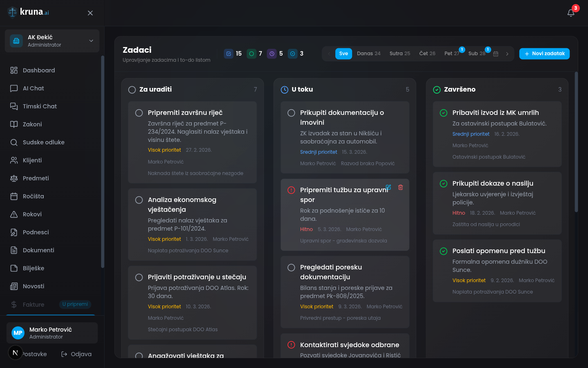
Task: Click the right arrow to show next days
Action: point(507,54)
